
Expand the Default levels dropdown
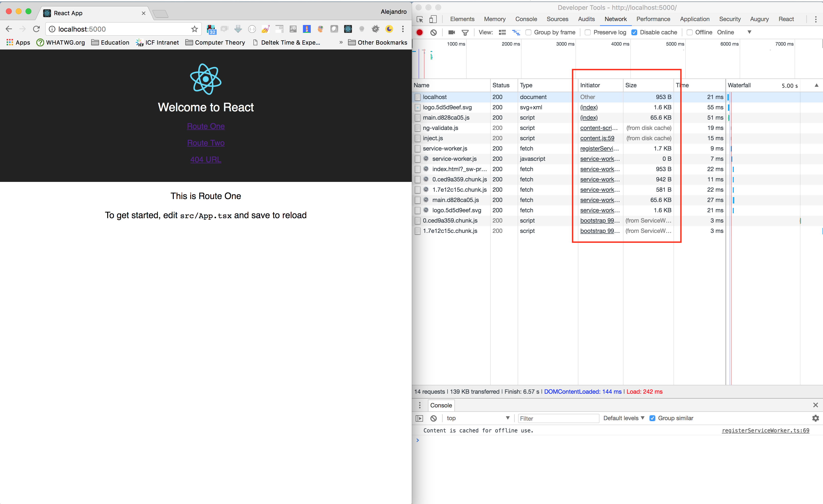click(623, 418)
